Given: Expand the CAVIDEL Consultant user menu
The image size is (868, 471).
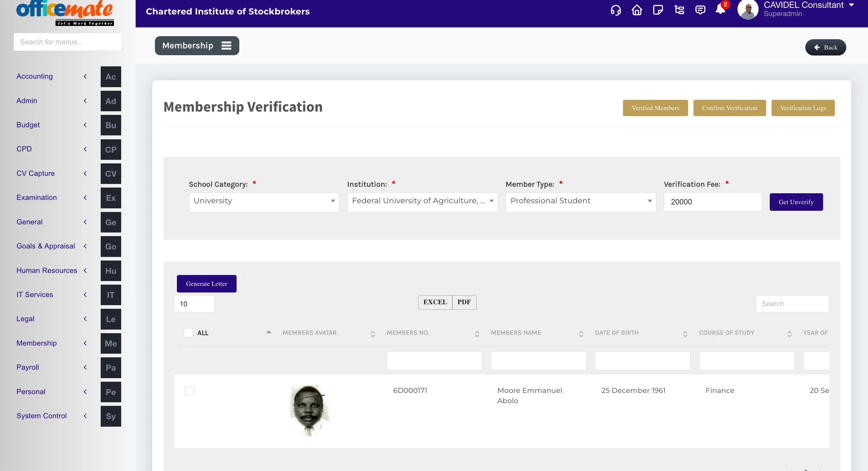Looking at the screenshot, I should [x=851, y=5].
